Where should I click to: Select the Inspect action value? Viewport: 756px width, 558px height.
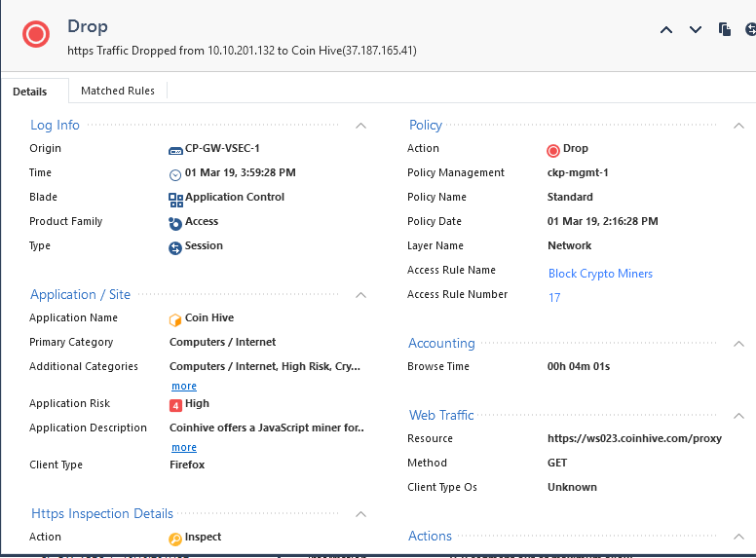[203, 537]
